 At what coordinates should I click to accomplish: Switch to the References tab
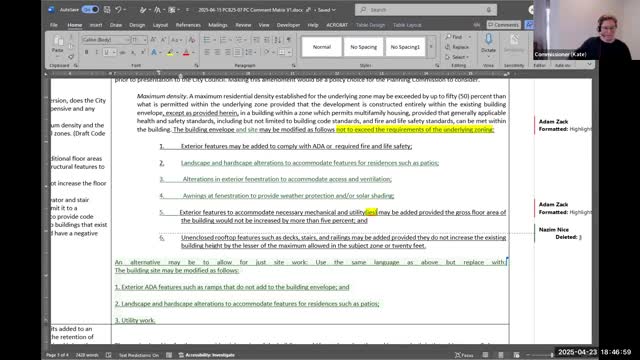click(x=188, y=25)
